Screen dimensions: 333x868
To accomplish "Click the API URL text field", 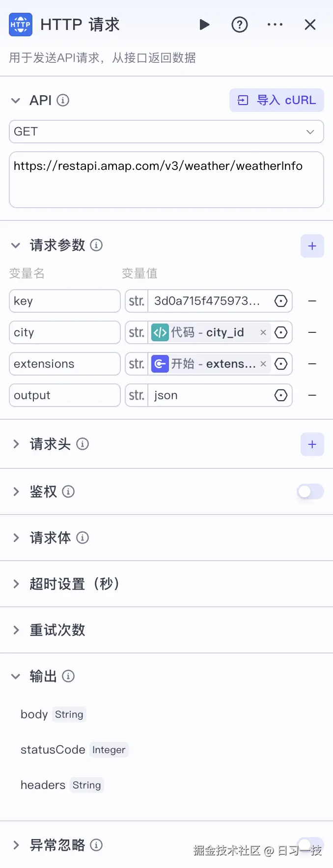I will (166, 180).
